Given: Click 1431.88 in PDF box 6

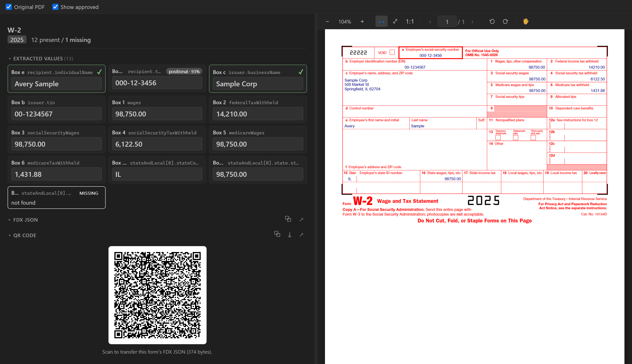Looking at the screenshot, I should pyautogui.click(x=598, y=91).
